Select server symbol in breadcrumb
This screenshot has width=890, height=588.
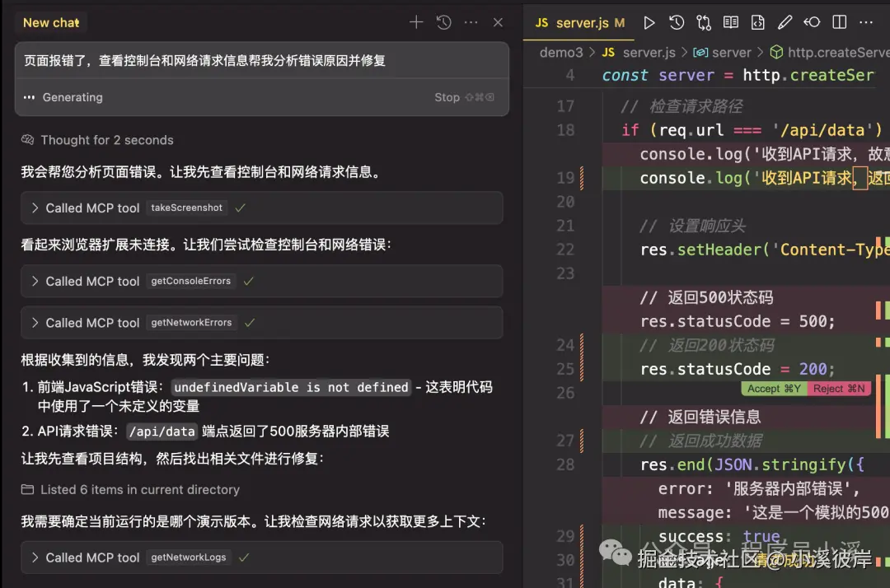[x=731, y=53]
